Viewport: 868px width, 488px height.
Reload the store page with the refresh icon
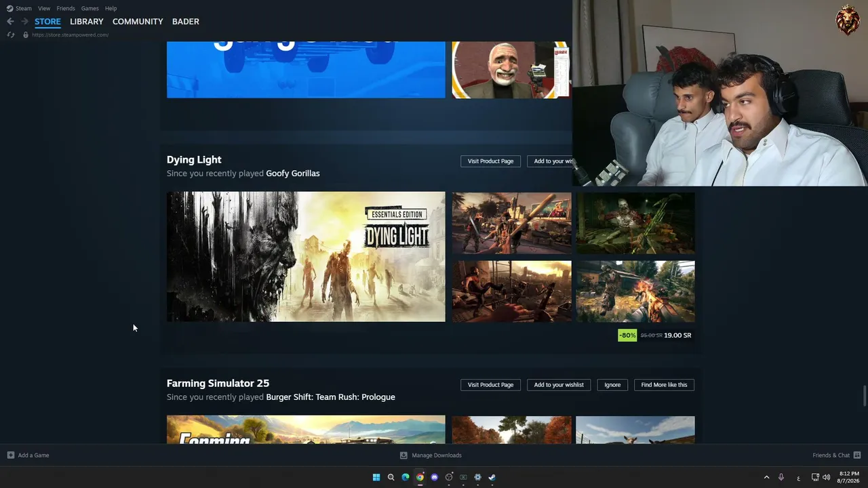(10, 35)
